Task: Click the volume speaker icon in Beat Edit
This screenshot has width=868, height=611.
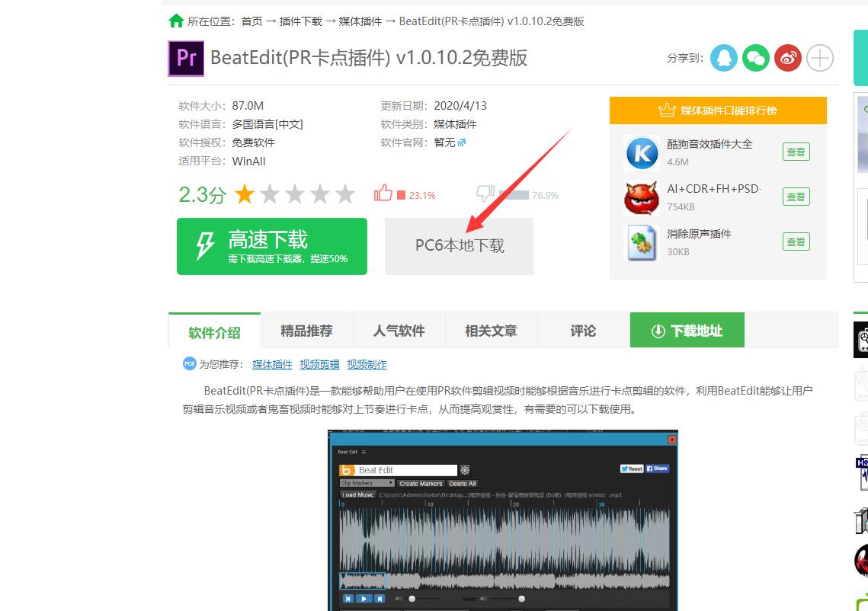Action: 399,599
